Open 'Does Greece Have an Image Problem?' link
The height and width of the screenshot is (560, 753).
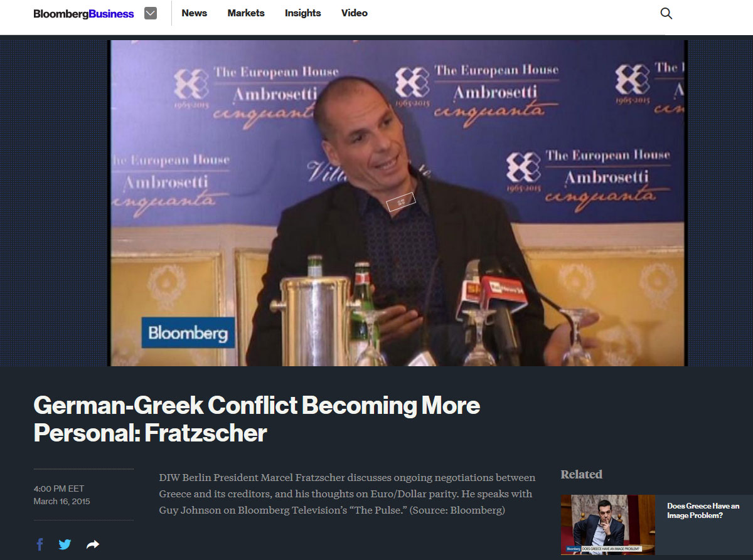pos(703,510)
